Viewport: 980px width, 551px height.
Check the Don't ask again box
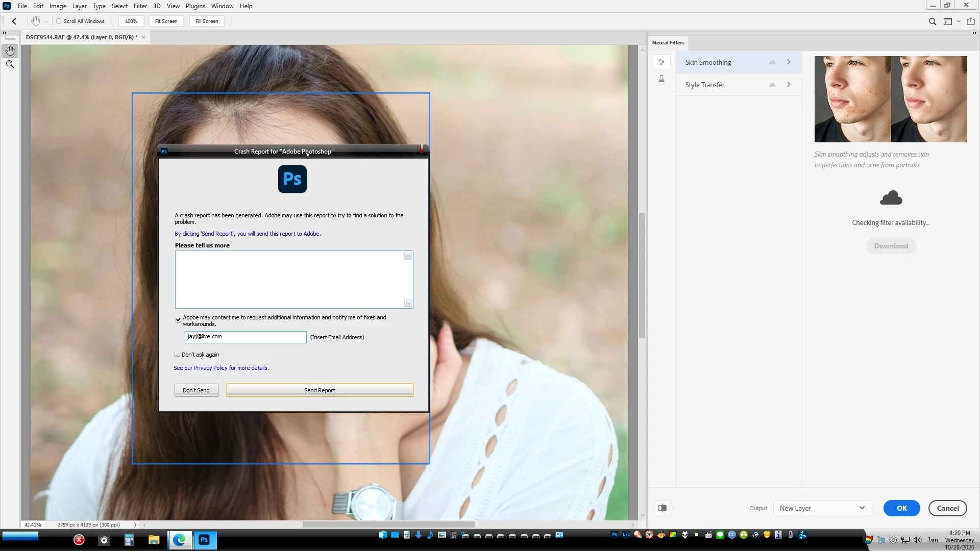click(x=178, y=354)
